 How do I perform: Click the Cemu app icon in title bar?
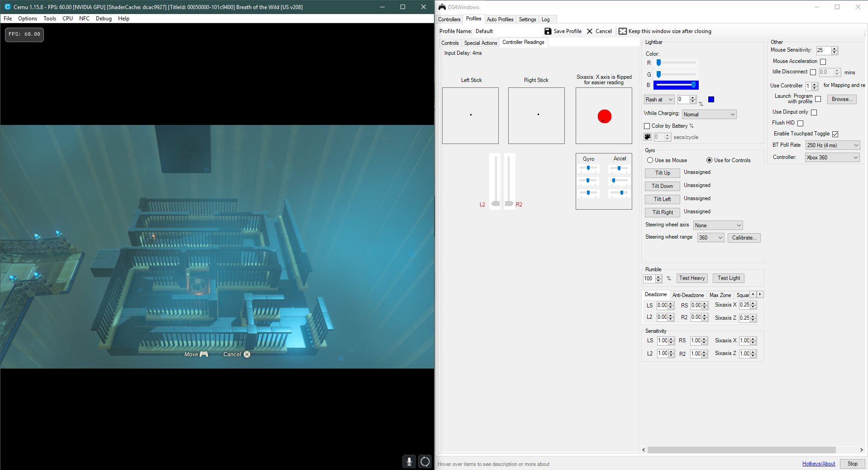(x=7, y=7)
